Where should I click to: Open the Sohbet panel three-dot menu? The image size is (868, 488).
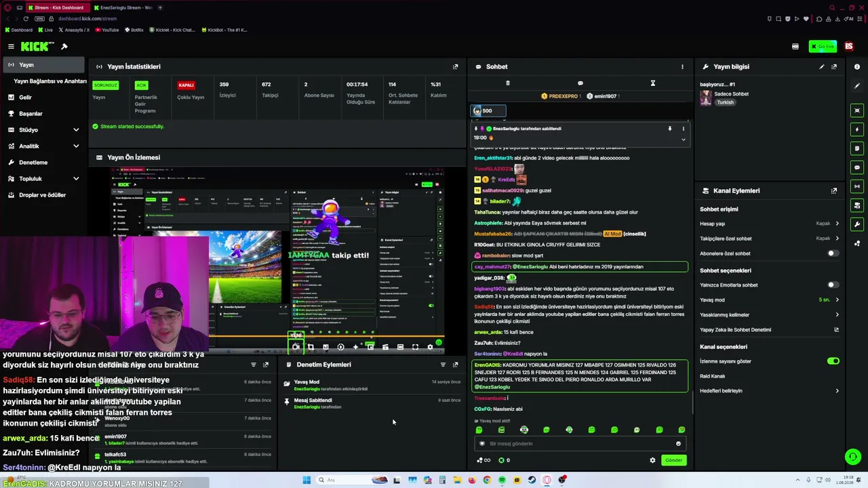tap(682, 66)
